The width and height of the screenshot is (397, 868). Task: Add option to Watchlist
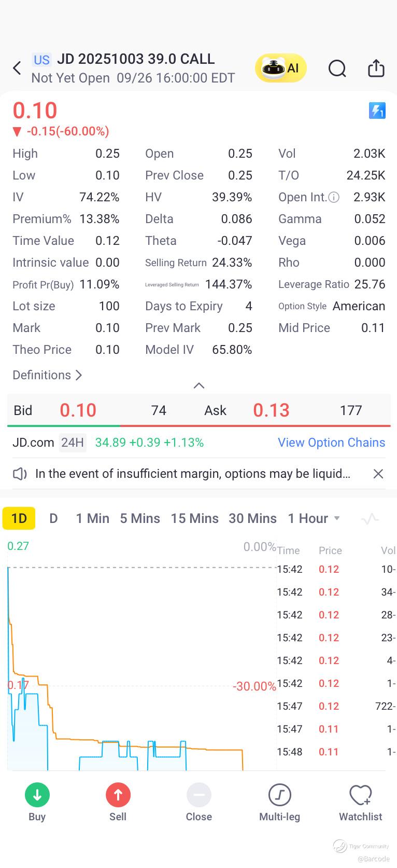coord(360,795)
